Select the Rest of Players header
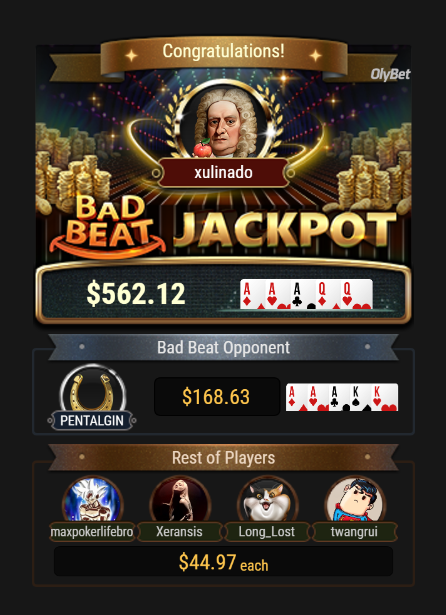The image size is (446, 615). point(223,458)
